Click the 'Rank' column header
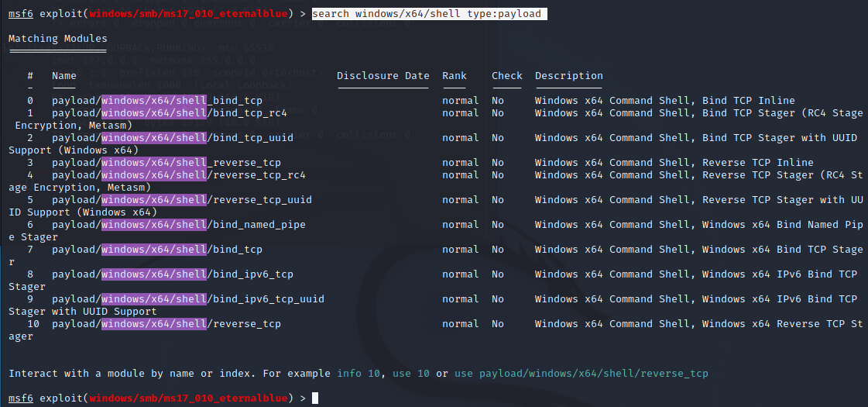Screen dimensions: 868x407 [x=455, y=76]
